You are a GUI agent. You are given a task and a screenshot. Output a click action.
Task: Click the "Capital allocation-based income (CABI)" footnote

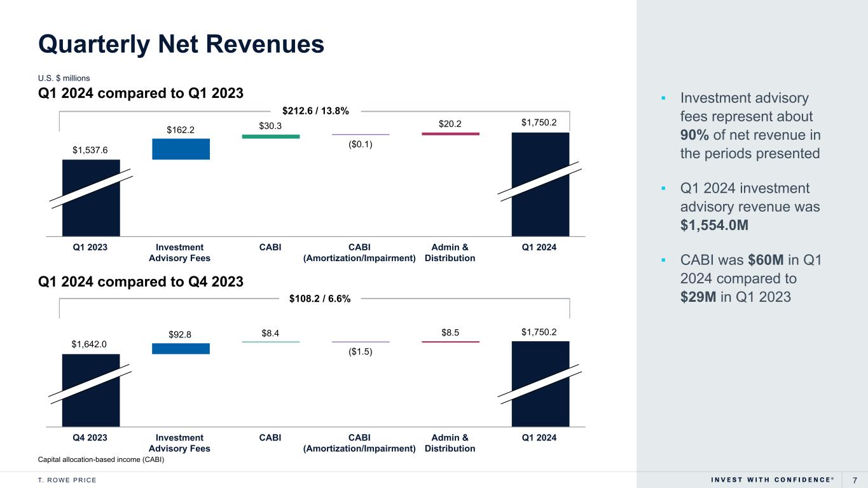[101, 460]
